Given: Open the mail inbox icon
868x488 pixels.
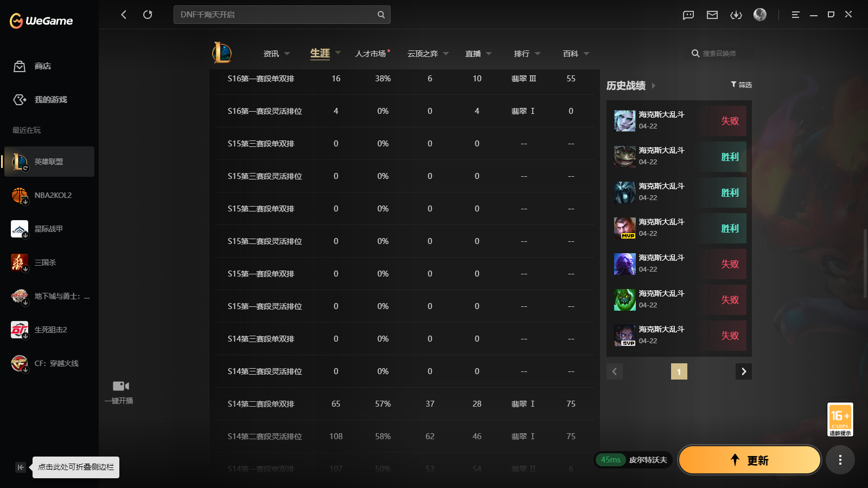Looking at the screenshot, I should 712,15.
